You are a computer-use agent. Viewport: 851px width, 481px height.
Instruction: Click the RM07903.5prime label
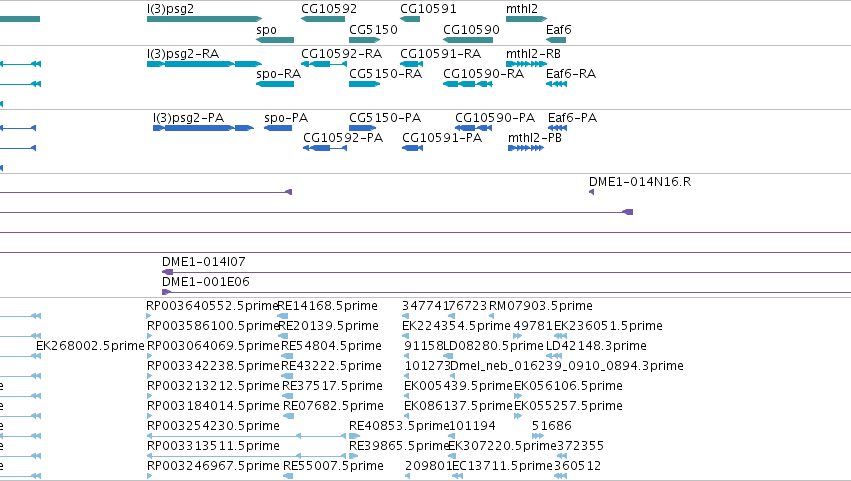click(x=541, y=306)
